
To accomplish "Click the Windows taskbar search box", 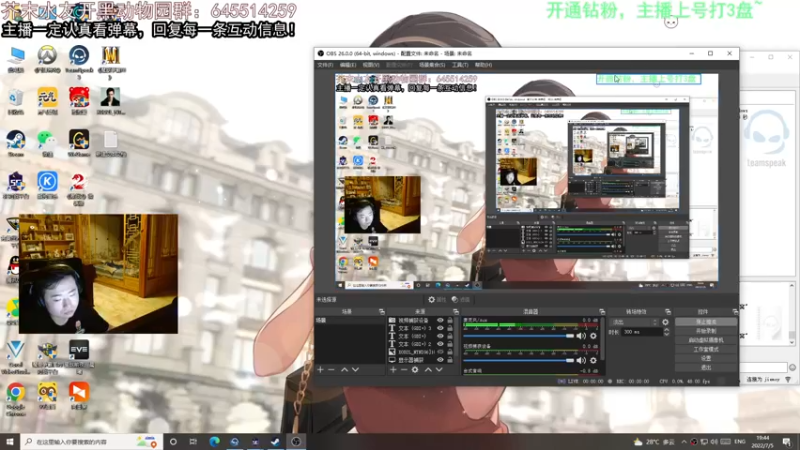I will pyautogui.click(x=91, y=441).
